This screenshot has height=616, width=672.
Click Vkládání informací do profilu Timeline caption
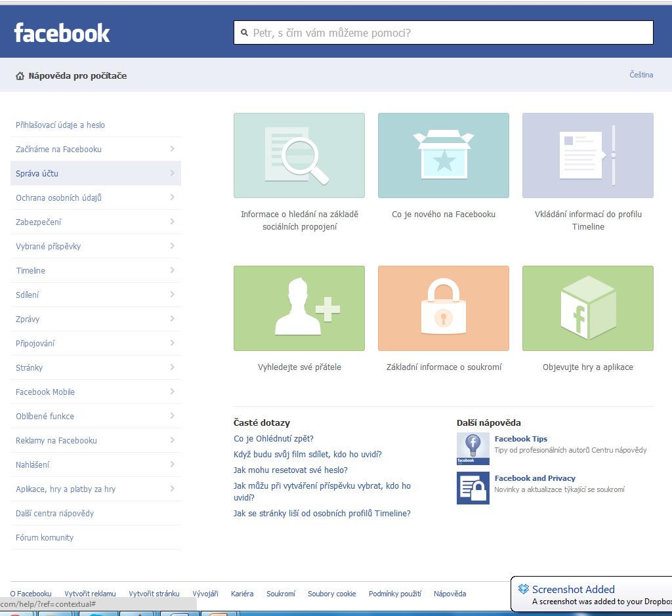(x=588, y=220)
